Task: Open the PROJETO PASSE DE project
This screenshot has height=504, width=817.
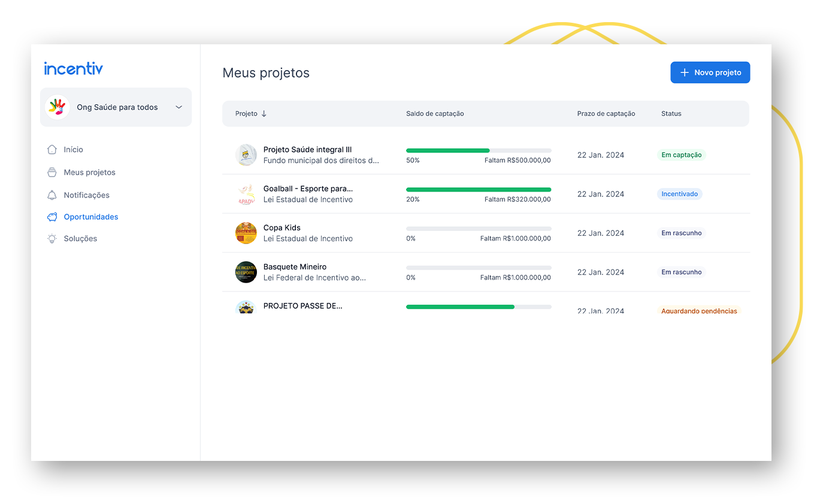Action: (x=303, y=305)
